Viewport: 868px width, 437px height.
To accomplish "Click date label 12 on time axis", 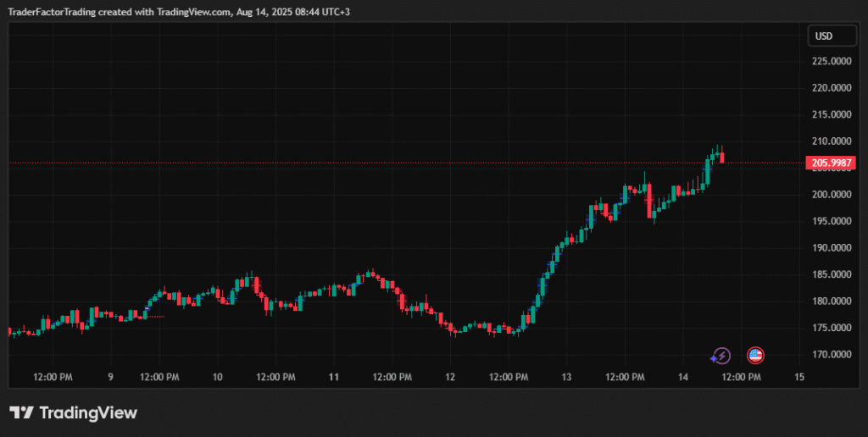I will [450, 377].
